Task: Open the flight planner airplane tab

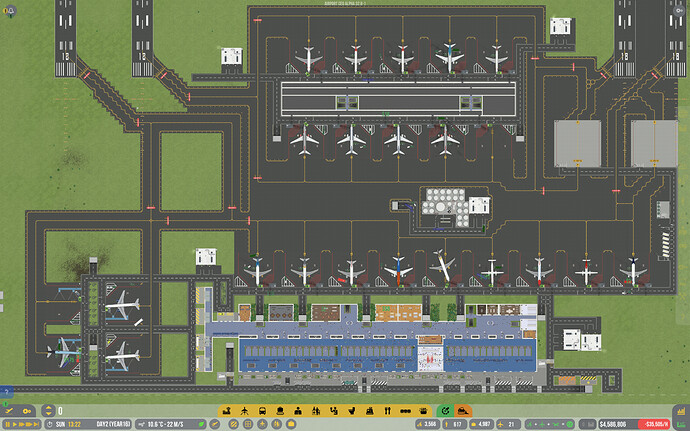Action: click(x=7, y=411)
